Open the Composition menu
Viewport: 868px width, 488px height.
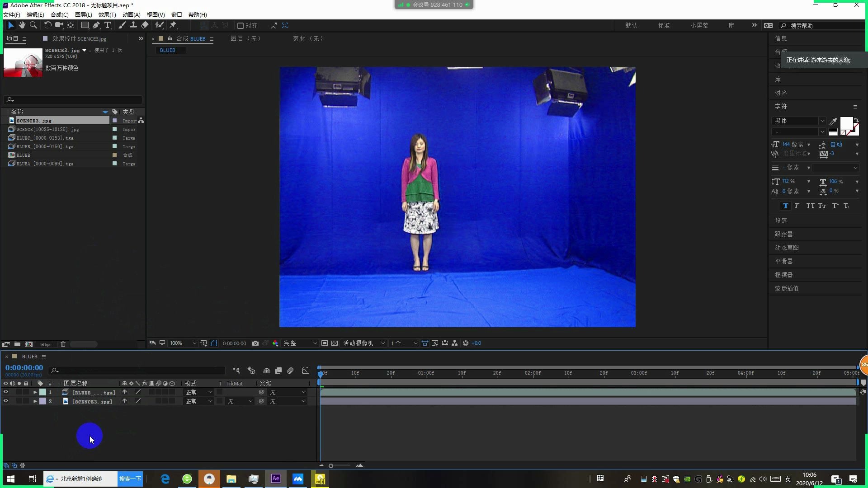pos(59,14)
